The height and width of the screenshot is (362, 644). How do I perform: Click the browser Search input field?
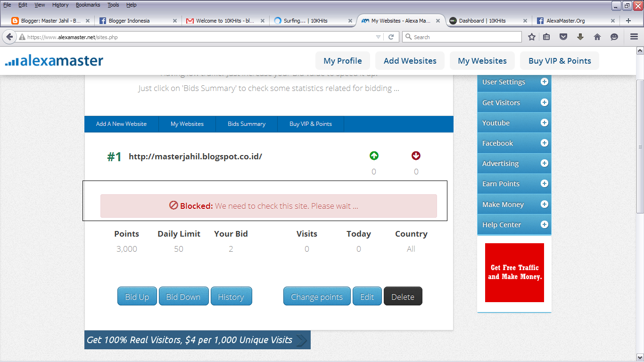(x=462, y=37)
